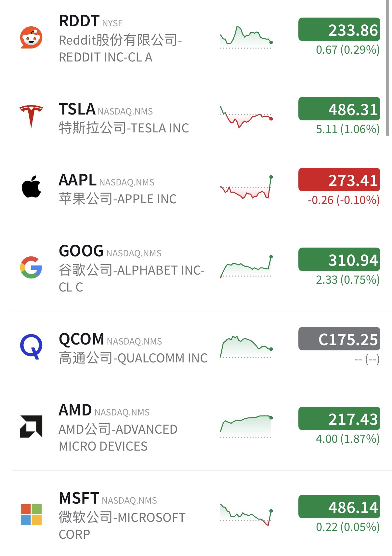Tap MSFT change value 0.22 (0.05%)
Screen dimensions: 392x556
347,527
